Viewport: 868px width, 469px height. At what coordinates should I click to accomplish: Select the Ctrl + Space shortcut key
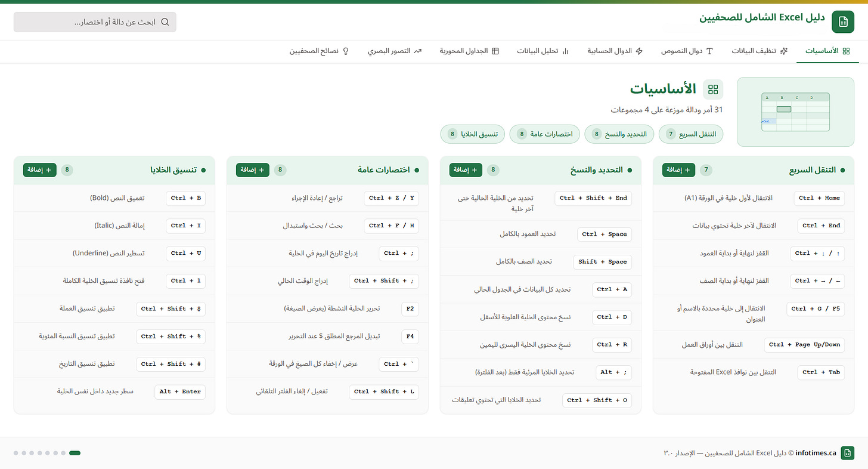tap(604, 234)
